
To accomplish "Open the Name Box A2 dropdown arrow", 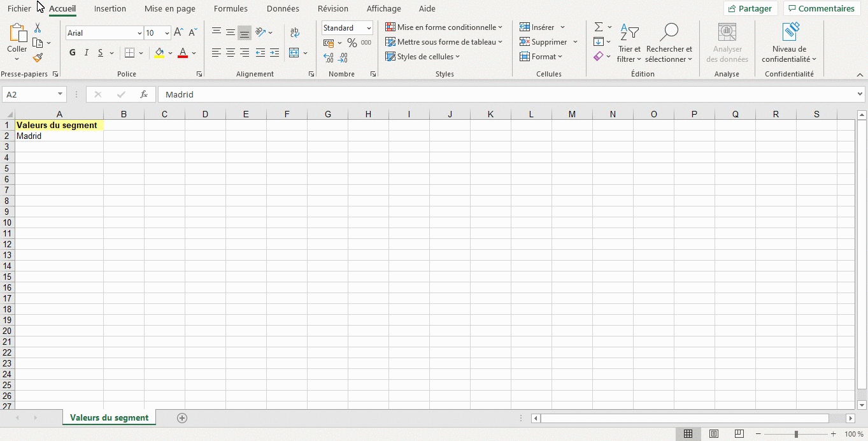I will 60,94.
